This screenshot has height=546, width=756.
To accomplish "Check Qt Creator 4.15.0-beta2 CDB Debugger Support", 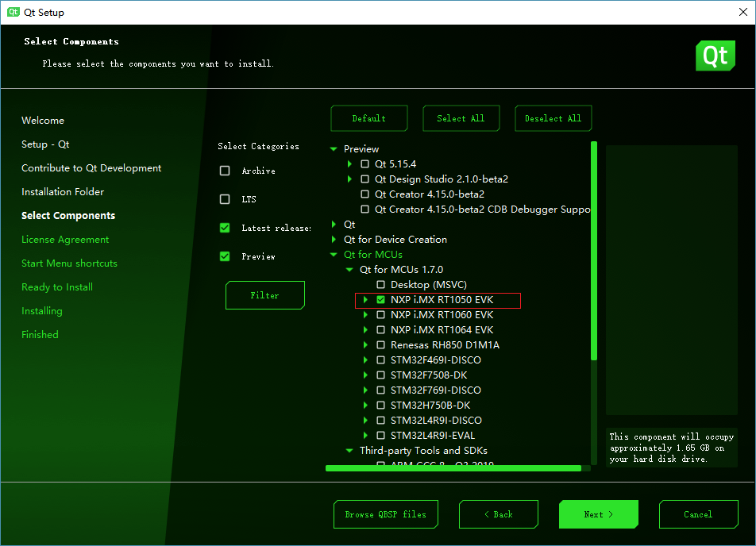I will coord(365,210).
